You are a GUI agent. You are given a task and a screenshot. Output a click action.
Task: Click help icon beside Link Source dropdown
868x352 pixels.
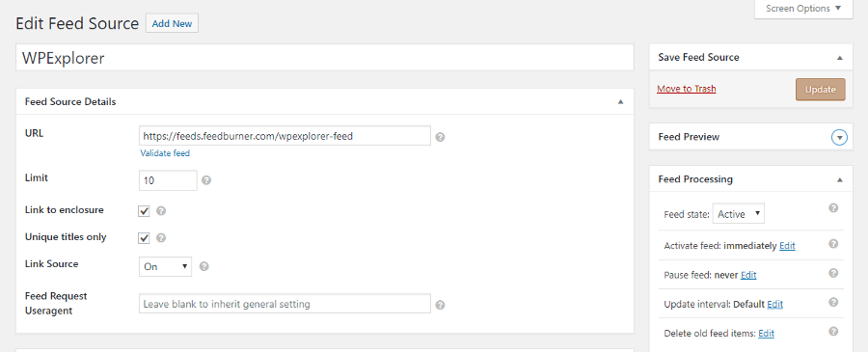point(203,266)
